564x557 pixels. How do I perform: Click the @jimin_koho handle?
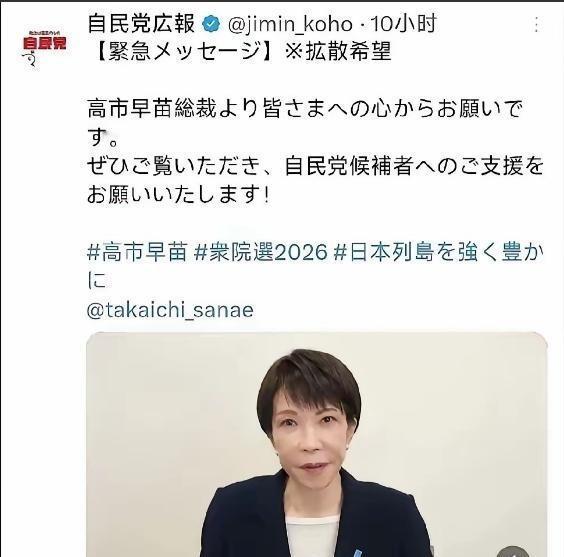pyautogui.click(x=290, y=25)
